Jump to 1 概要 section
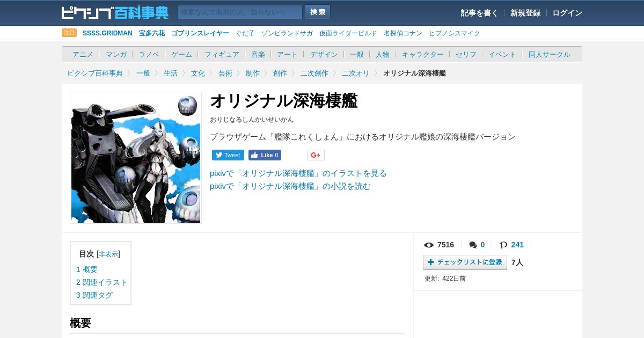Screen dimensions: 644x338 (x=87, y=269)
